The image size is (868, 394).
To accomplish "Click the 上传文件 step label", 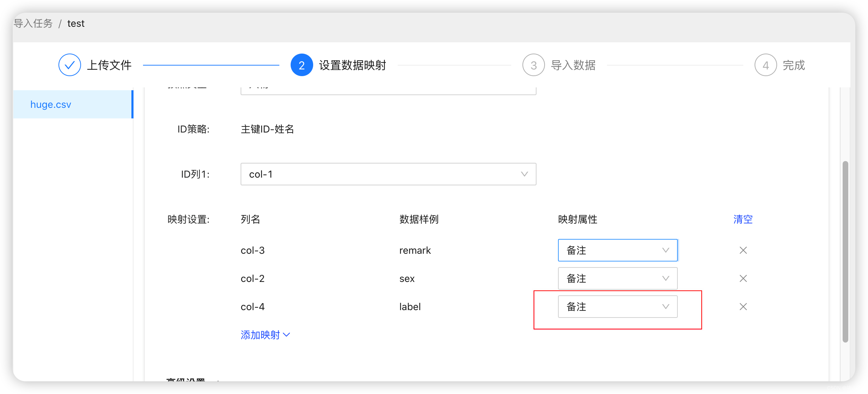I will point(109,65).
